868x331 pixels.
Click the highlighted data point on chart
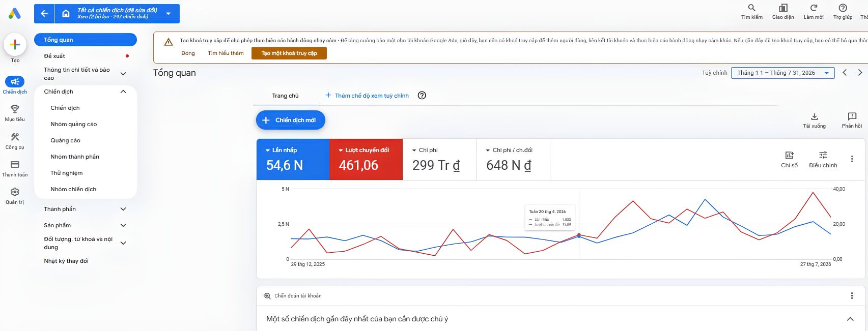(x=579, y=235)
